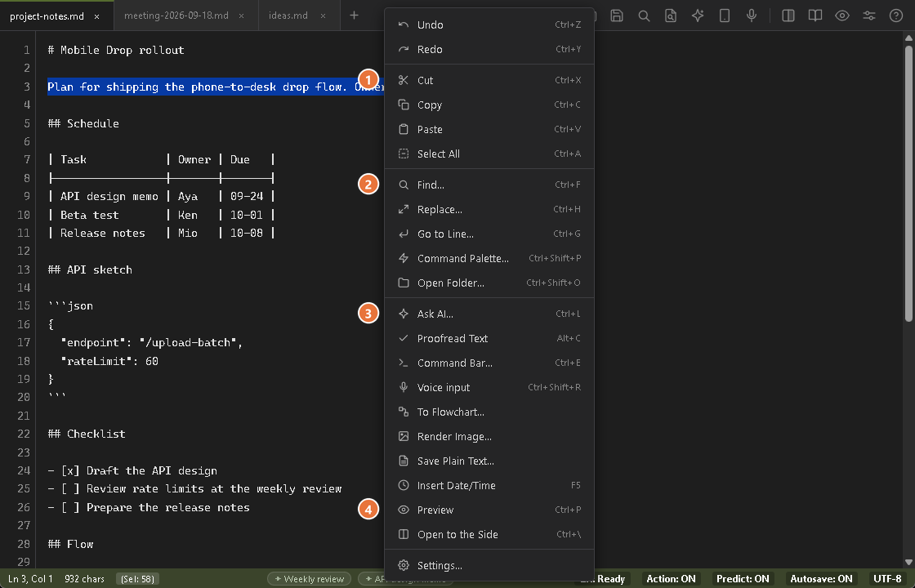The image size is (915, 588).
Task: Click the question-mark help icon
Action: [895, 16]
